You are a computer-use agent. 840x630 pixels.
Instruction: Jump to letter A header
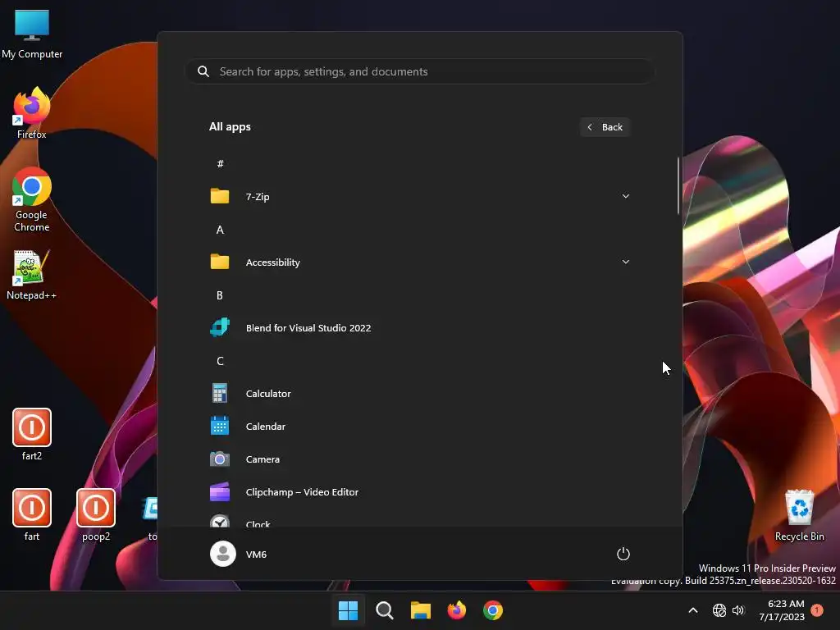coord(220,230)
